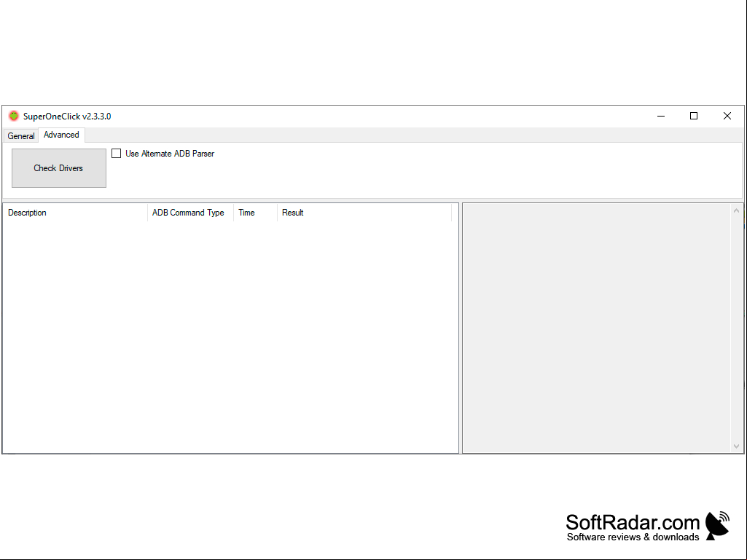Click the scroll up arrow in log panel

coord(736,210)
